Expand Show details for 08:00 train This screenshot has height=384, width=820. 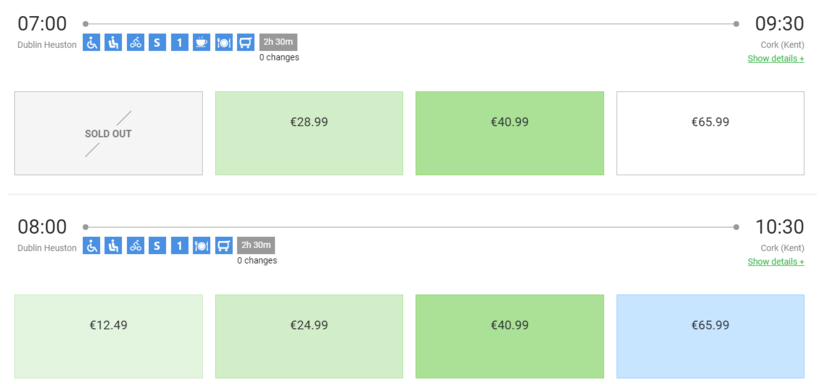(x=776, y=262)
